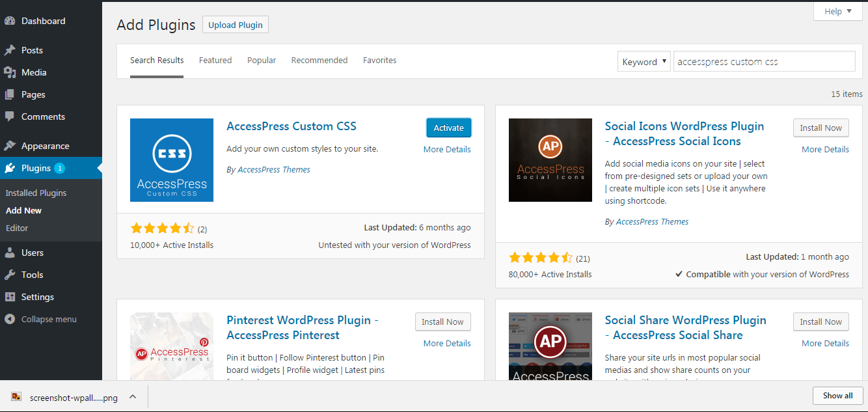Screen dimensions: 868x412
Task: Expand the Help panel
Action: coord(838,11)
